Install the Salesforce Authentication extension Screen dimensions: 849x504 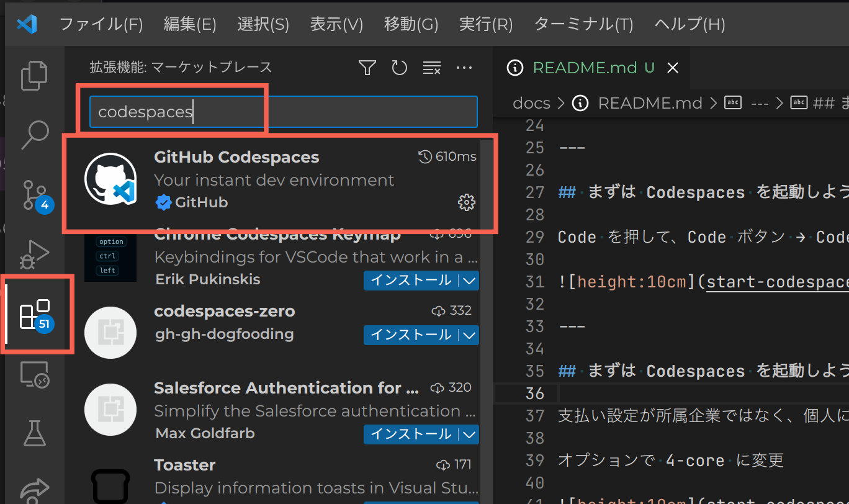point(411,434)
